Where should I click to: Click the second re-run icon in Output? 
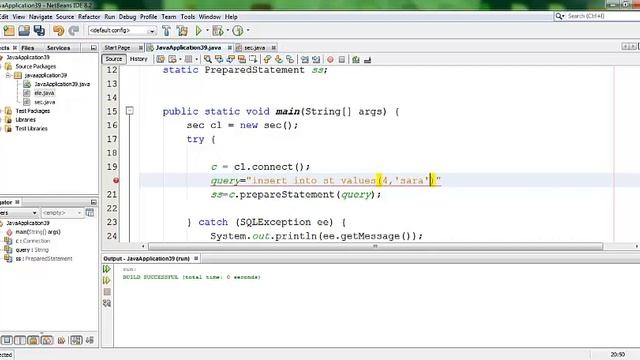coord(107,280)
